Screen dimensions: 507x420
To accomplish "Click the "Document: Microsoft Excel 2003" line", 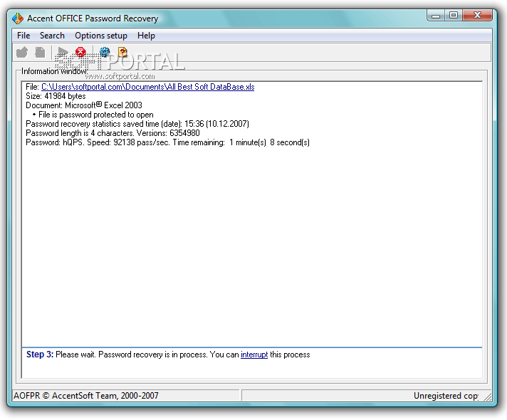I will point(84,105).
